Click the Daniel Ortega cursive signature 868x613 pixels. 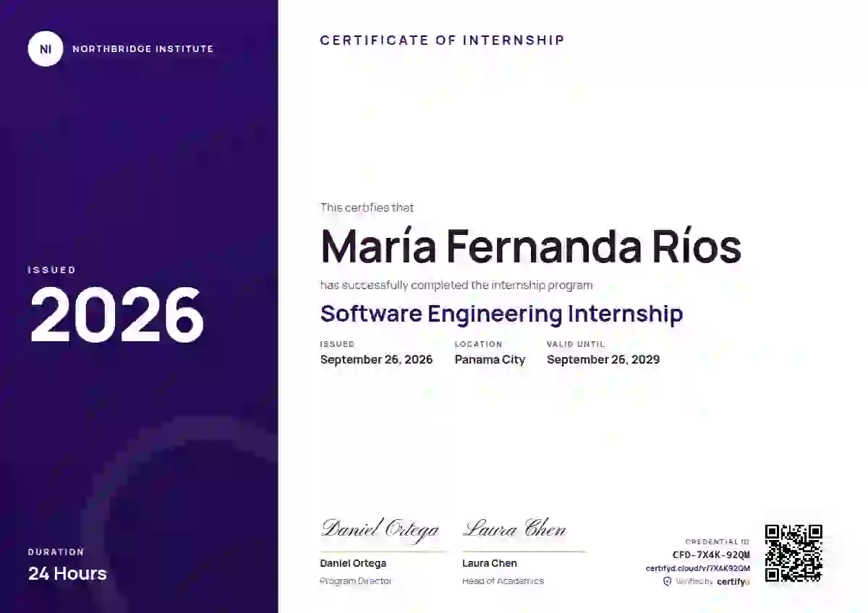pos(380,529)
